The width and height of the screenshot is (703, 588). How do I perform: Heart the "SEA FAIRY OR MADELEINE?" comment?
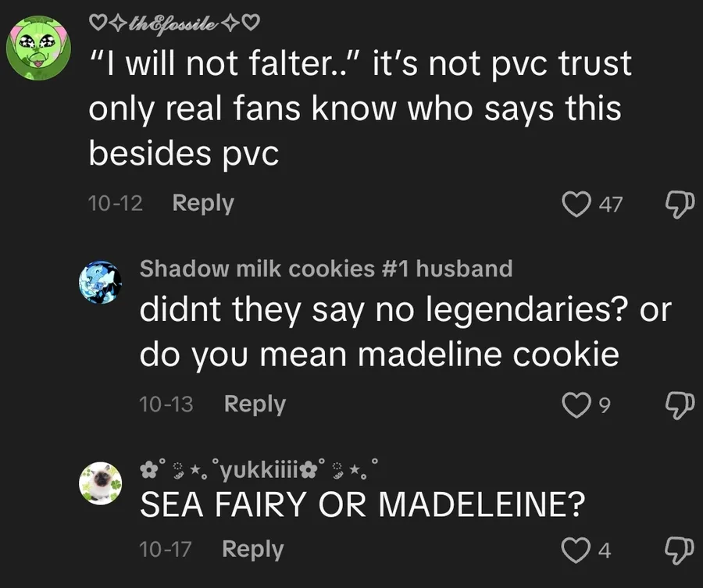576,551
